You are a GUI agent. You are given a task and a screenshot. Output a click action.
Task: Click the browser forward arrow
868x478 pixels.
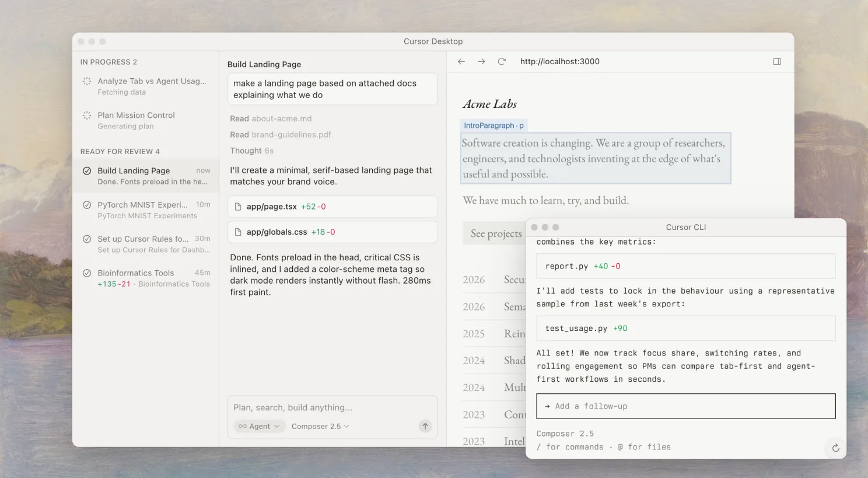pyautogui.click(x=481, y=61)
